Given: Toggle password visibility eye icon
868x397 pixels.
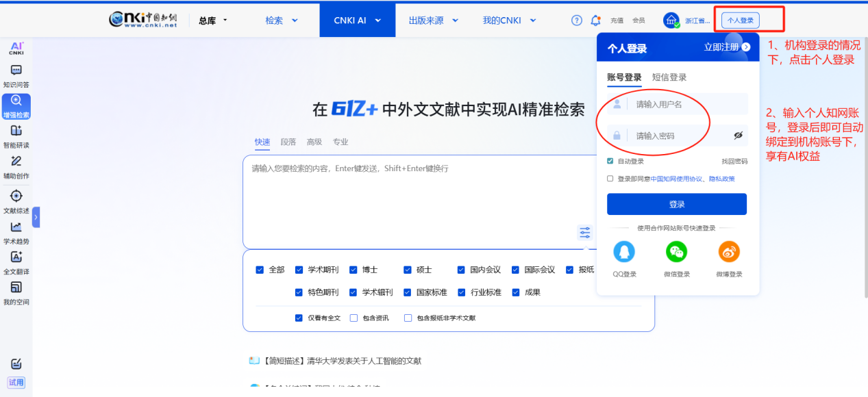Looking at the screenshot, I should [738, 136].
